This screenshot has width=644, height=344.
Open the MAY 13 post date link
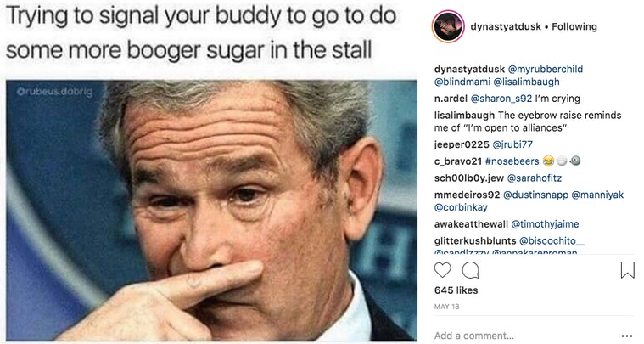click(x=446, y=307)
